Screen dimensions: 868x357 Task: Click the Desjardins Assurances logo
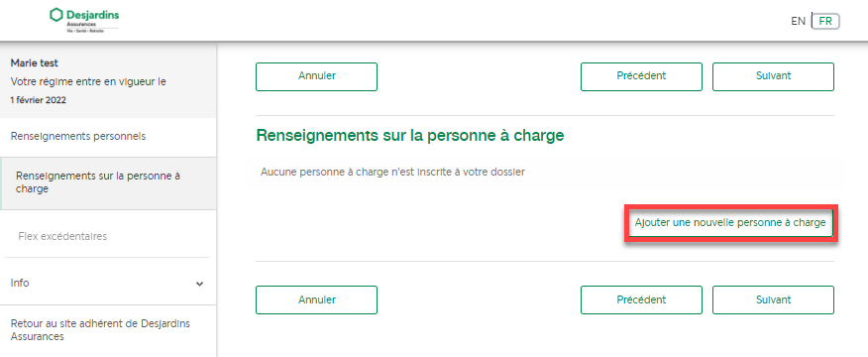coord(84,21)
